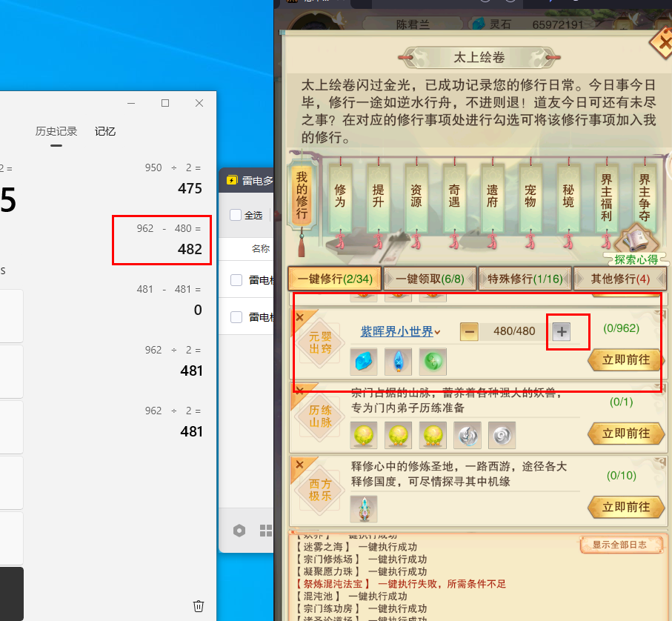Close the 太上绘卷 panel
Screen dimensions: 672x621
pos(662,43)
